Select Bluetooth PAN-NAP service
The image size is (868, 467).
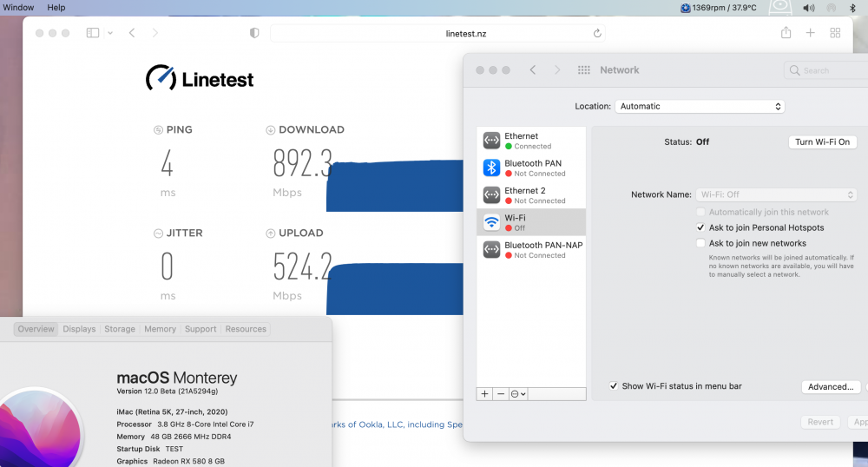531,249
